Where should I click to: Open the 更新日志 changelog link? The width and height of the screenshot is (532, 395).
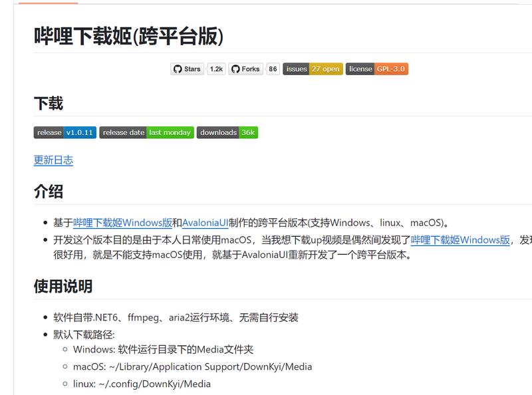(53, 160)
